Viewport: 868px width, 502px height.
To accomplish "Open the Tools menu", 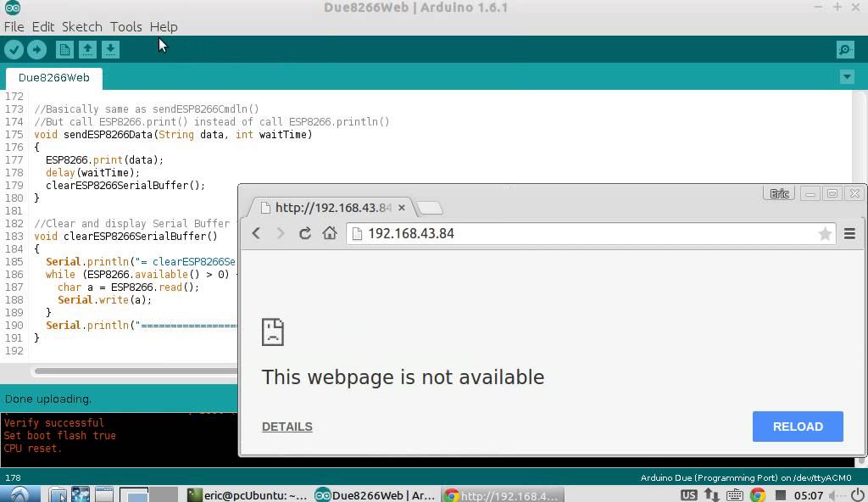I will 125,26.
